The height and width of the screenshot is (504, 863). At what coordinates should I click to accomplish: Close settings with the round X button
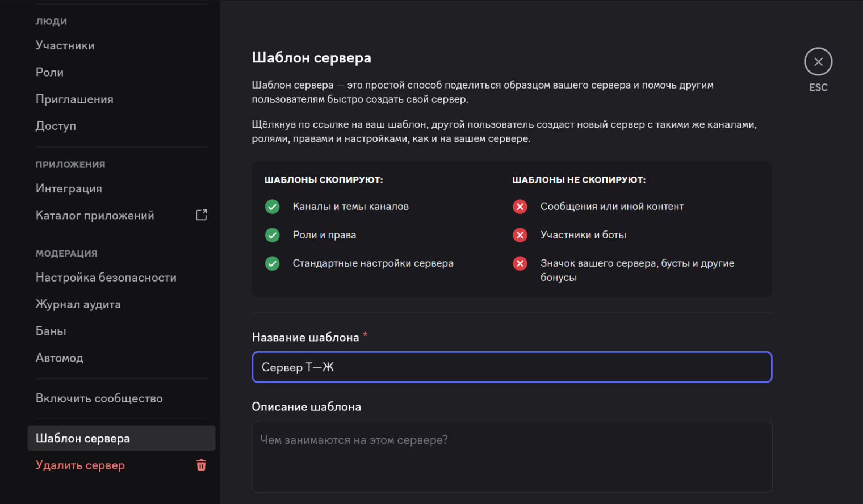pos(818,62)
